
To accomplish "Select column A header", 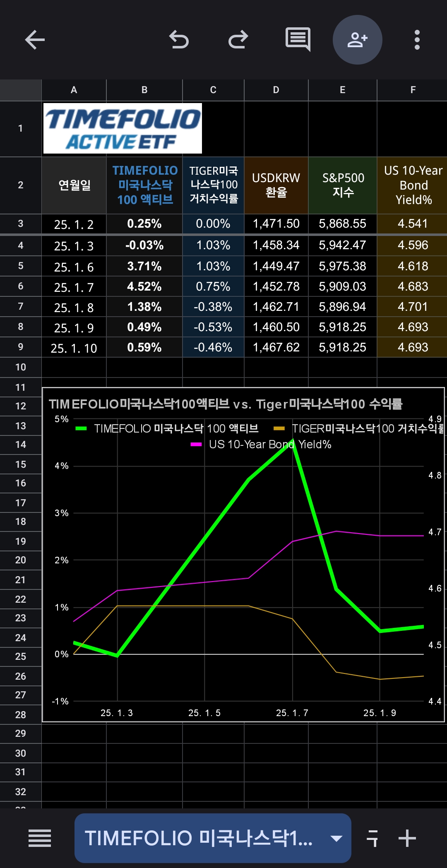I will click(74, 90).
